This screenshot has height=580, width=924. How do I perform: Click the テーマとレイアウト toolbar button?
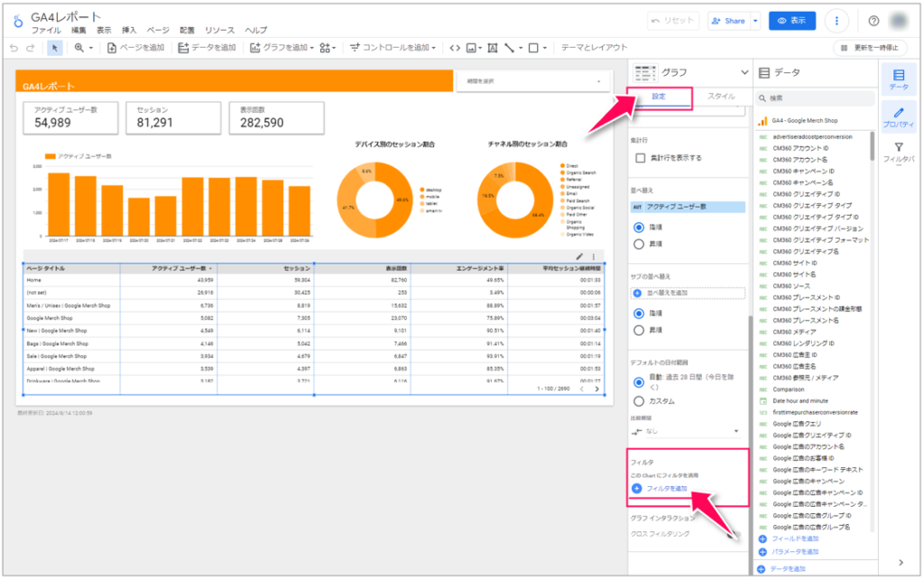coord(594,48)
